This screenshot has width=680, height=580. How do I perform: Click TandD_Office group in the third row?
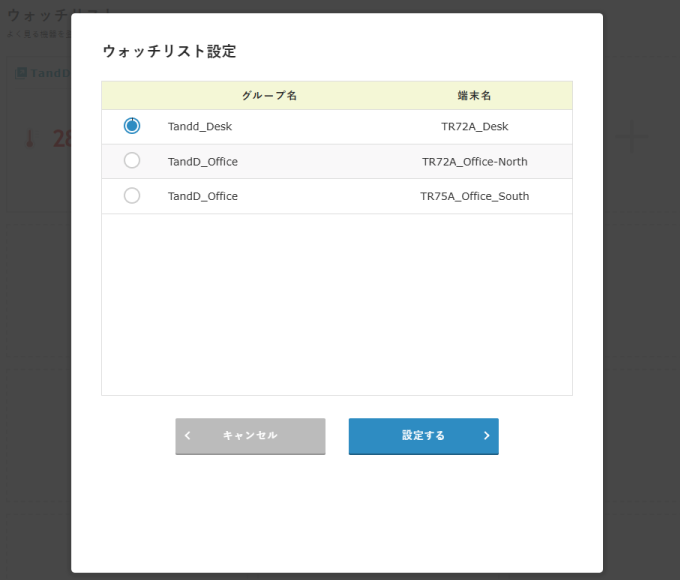click(203, 197)
